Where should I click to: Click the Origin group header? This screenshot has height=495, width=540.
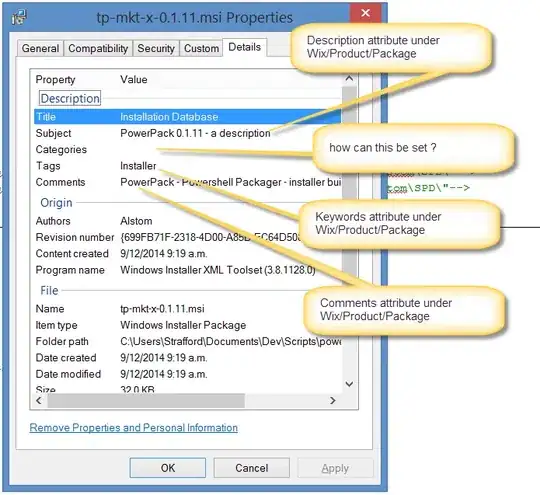point(56,203)
